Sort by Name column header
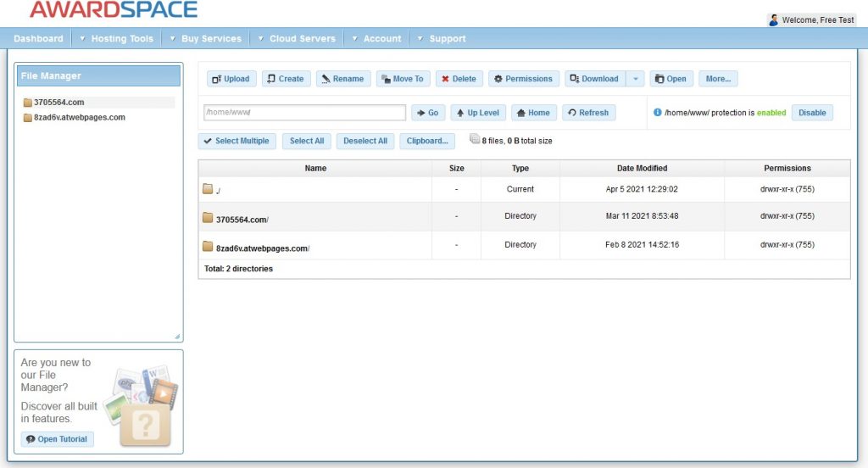Viewport: 868px width, 468px height. point(315,169)
